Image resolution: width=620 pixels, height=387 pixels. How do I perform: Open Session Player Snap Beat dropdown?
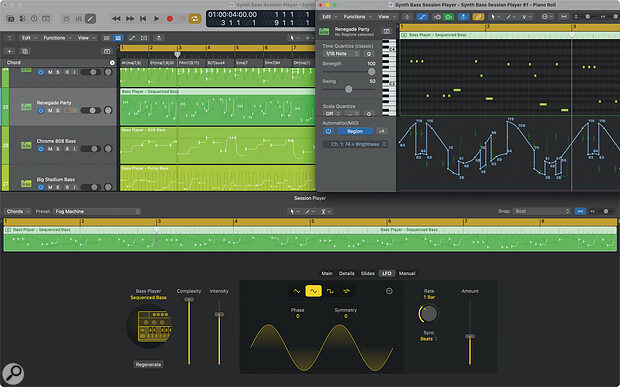click(x=542, y=211)
